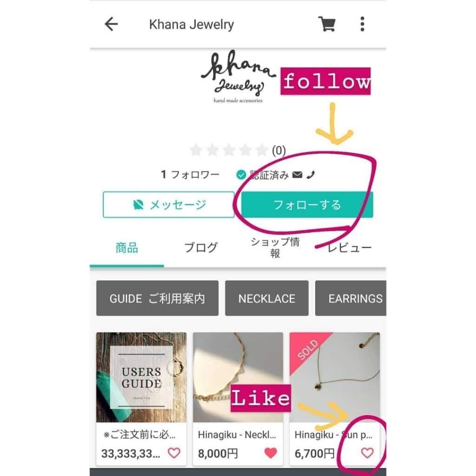The height and width of the screenshot is (476, 476).
Task: Switch to the ブログ tab
Action: coord(201,248)
